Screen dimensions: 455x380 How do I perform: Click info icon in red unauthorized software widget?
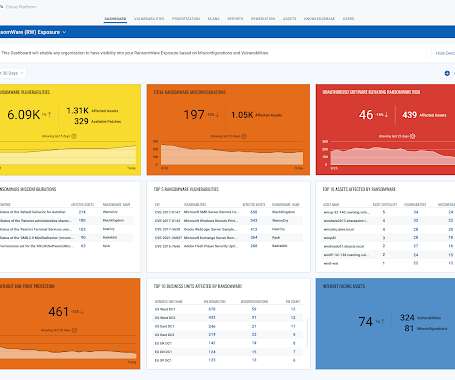pos(413,136)
